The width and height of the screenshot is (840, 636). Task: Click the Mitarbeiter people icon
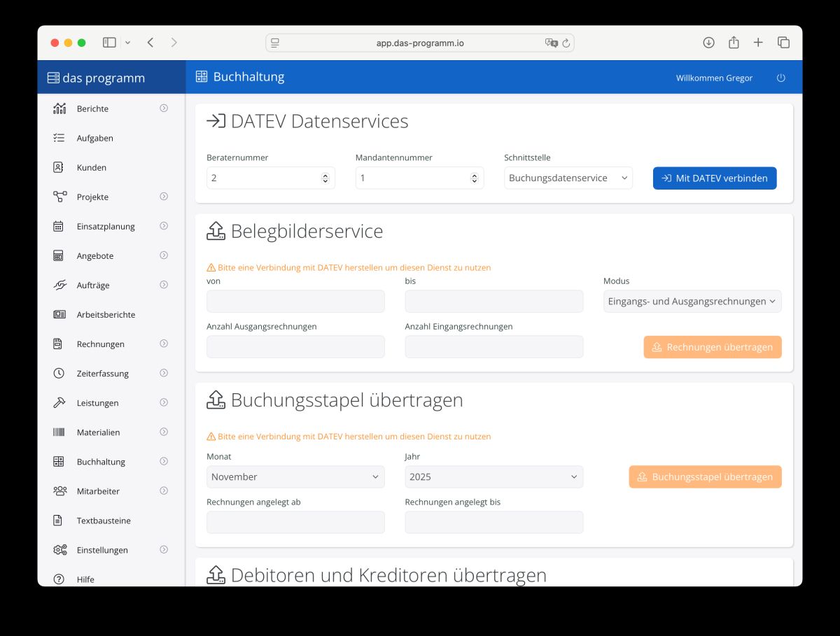[59, 491]
